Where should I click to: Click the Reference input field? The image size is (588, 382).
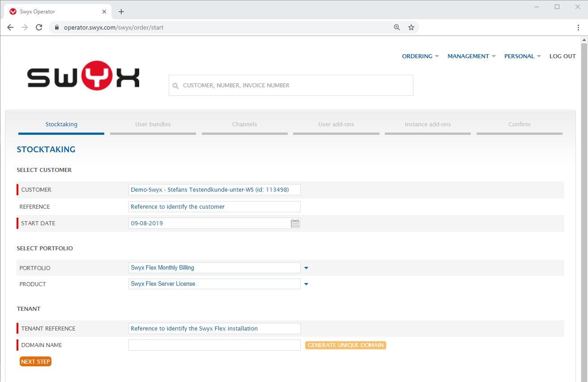[x=214, y=206]
